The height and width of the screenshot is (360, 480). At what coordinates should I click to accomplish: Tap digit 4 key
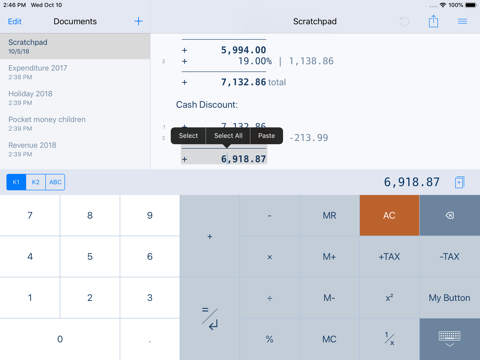click(x=30, y=257)
